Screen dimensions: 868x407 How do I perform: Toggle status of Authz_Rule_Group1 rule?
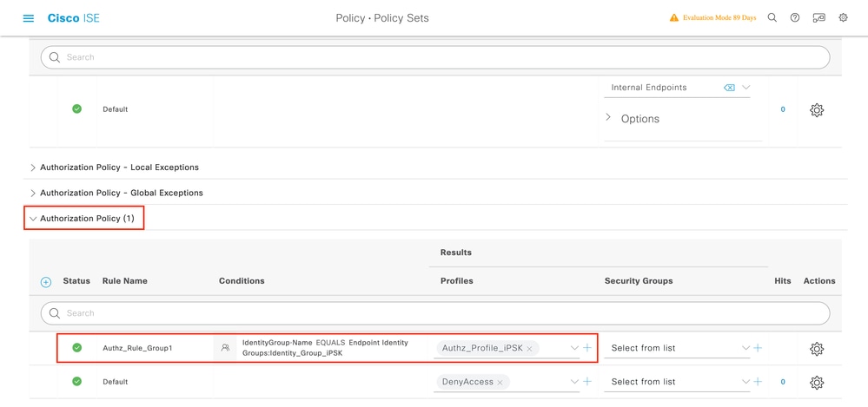coord(77,348)
